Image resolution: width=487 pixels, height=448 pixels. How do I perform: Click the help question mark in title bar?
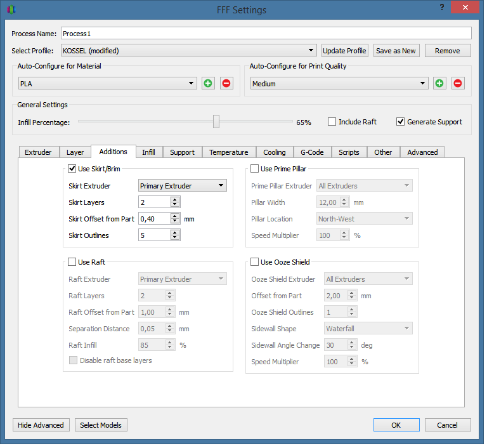click(x=441, y=7)
